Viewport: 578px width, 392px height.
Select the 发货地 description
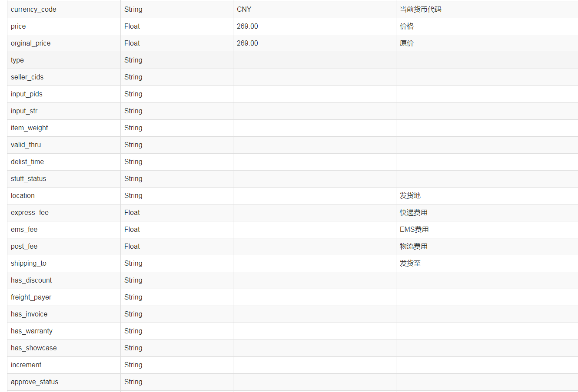[x=410, y=196]
